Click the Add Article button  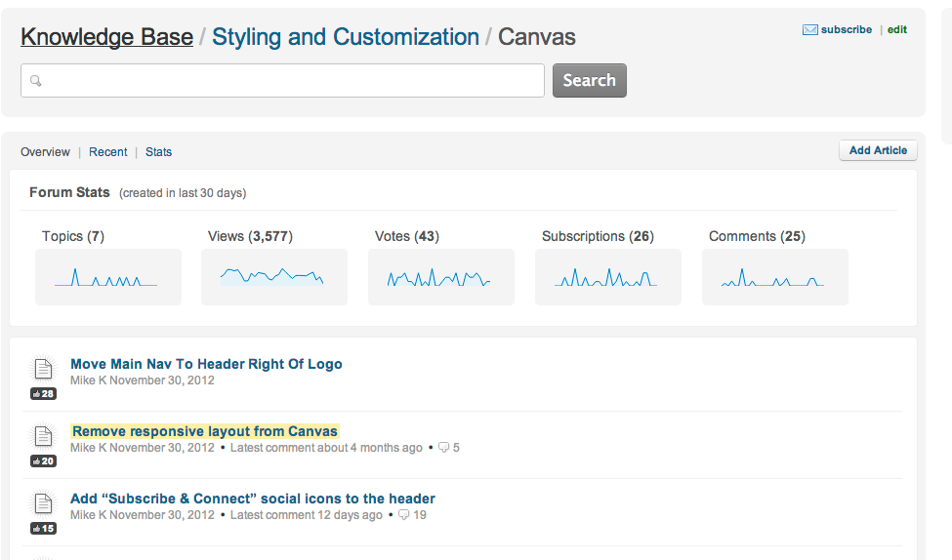pos(878,150)
